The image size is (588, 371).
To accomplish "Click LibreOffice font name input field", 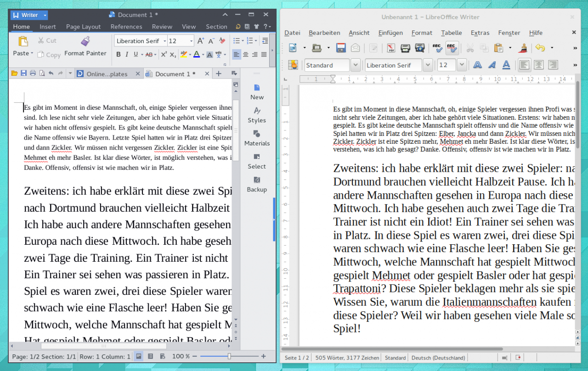I will click(394, 65).
